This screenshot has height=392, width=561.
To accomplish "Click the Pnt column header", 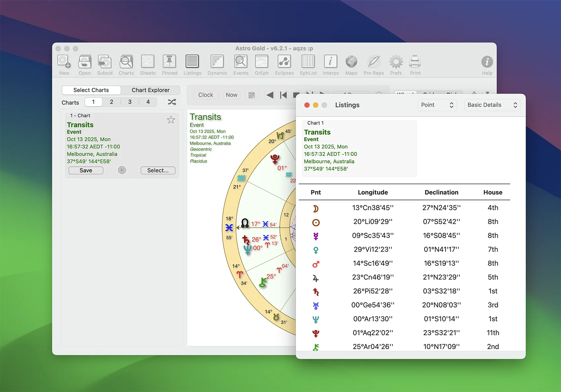I will coord(315,192).
